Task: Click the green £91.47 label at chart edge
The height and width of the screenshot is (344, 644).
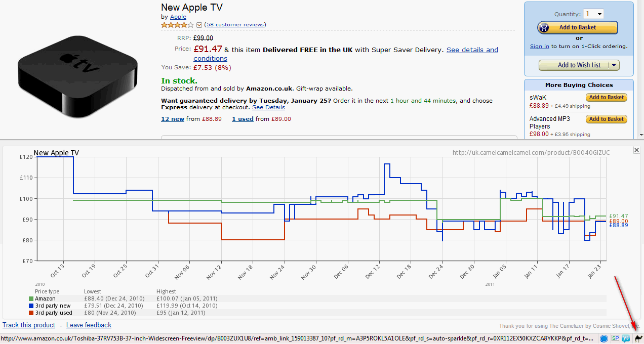Action: coord(619,216)
